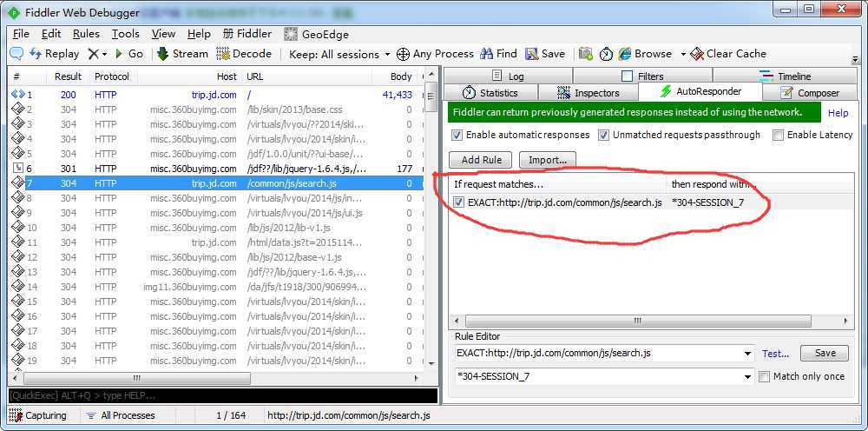Click the Help link
This screenshot has width=868, height=431.
coord(838,113)
